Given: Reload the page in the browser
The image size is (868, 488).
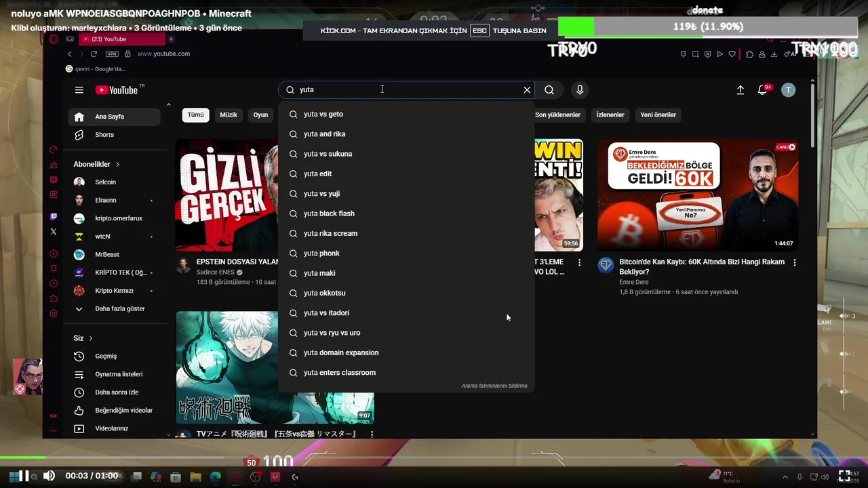Looking at the screenshot, I should (x=94, y=54).
